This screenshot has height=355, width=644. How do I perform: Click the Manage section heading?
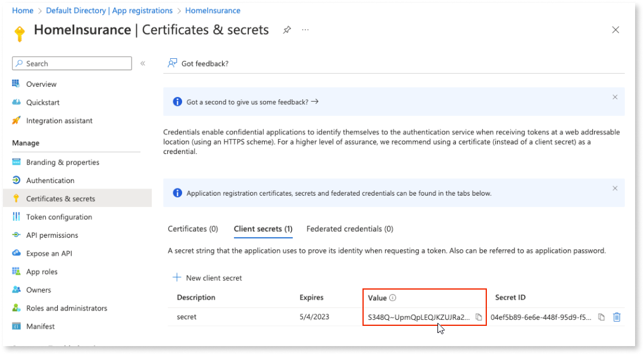point(26,143)
